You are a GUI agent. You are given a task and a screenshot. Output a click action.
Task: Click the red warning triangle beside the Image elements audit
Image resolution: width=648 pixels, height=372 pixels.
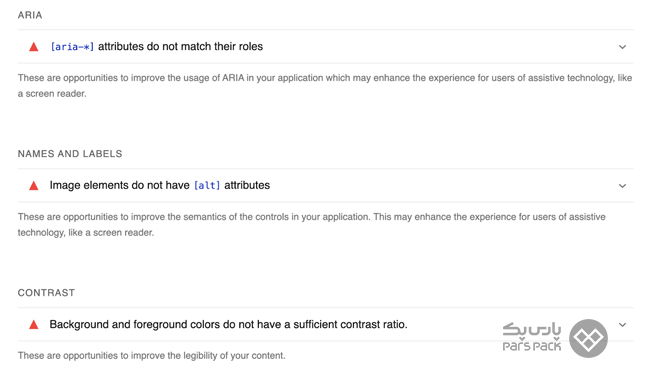click(34, 186)
